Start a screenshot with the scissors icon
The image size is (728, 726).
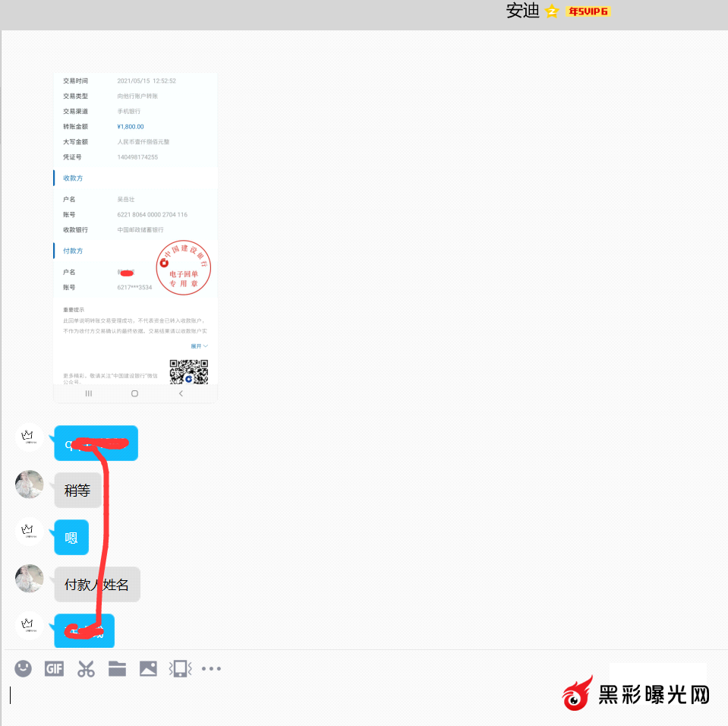[x=86, y=668]
